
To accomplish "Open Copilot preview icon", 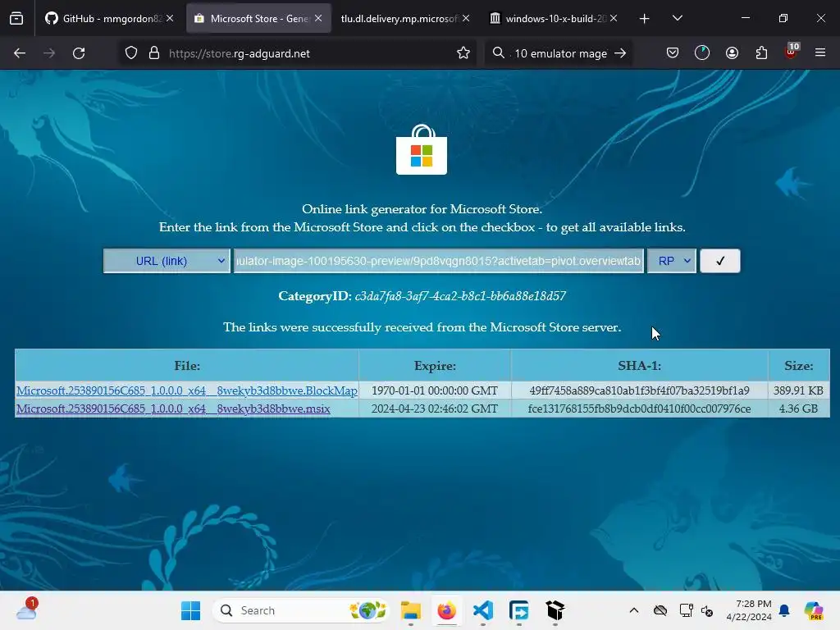I will pyautogui.click(x=814, y=610).
